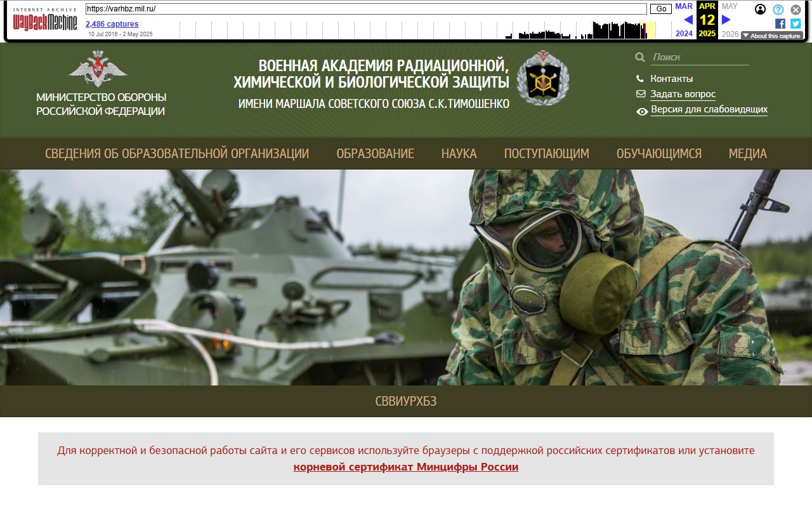Open the Контакты link
The width and height of the screenshot is (812, 508).
tap(672, 79)
